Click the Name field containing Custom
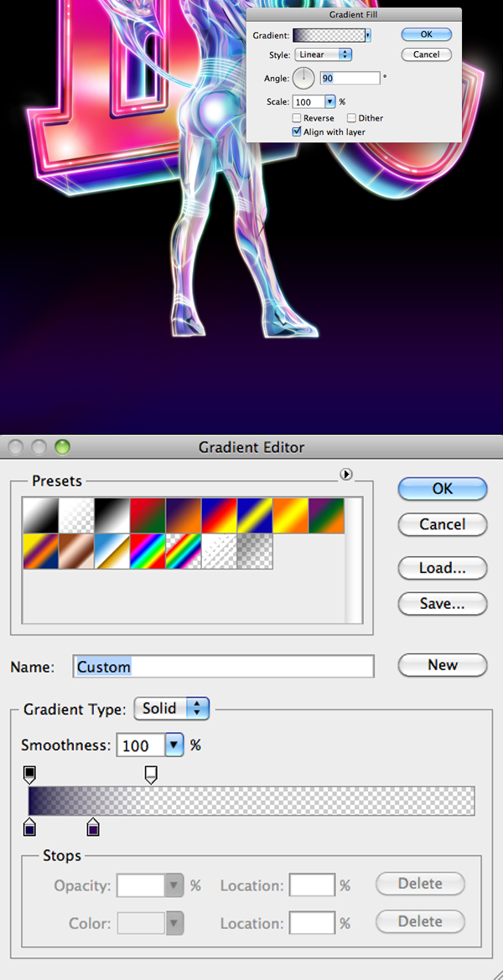This screenshot has height=980, width=503. 223,667
